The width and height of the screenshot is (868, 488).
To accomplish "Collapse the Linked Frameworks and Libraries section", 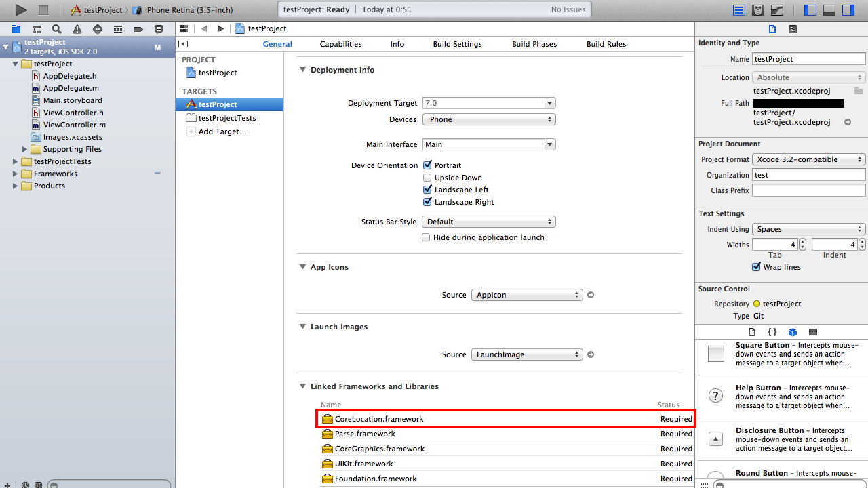I will [x=303, y=386].
